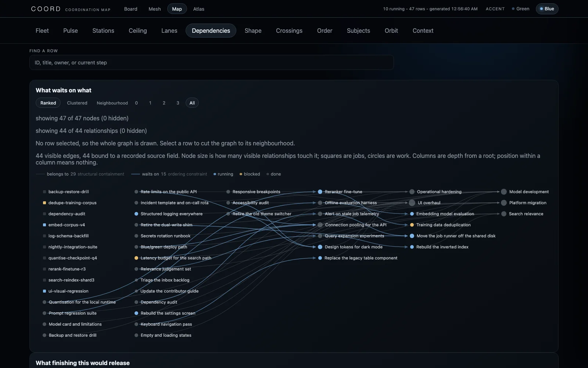588x368 pixels.
Task: Click the Embedding model evaluation node circle
Action: tap(412, 214)
